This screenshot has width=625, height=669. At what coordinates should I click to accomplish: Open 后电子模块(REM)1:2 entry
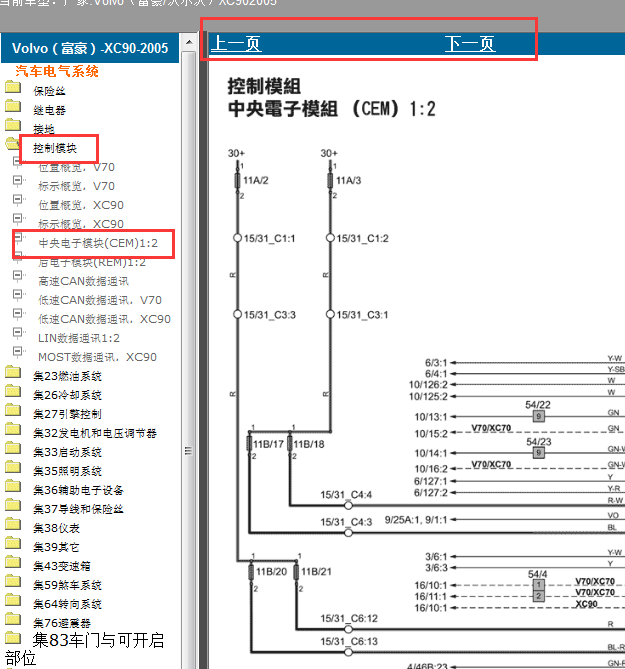coord(92,262)
